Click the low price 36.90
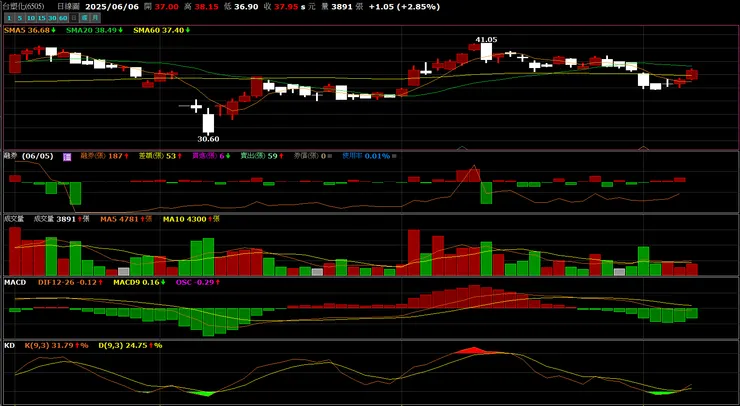 pyautogui.click(x=246, y=7)
